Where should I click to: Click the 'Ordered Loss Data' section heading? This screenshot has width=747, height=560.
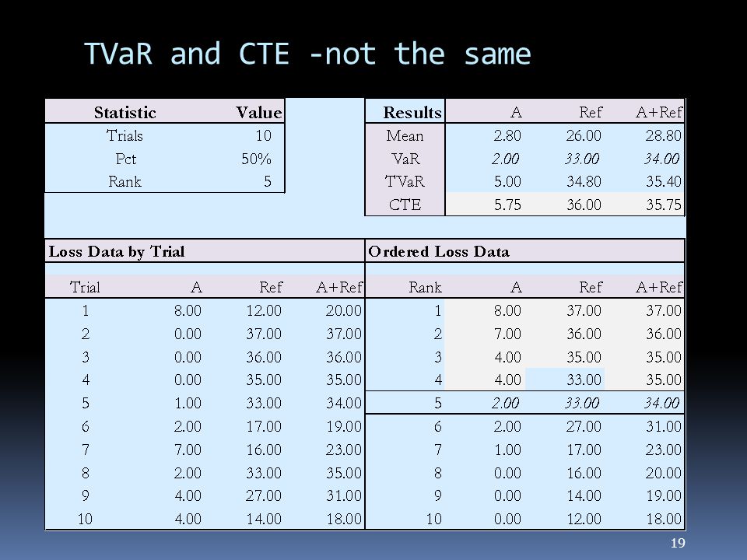coord(439,251)
